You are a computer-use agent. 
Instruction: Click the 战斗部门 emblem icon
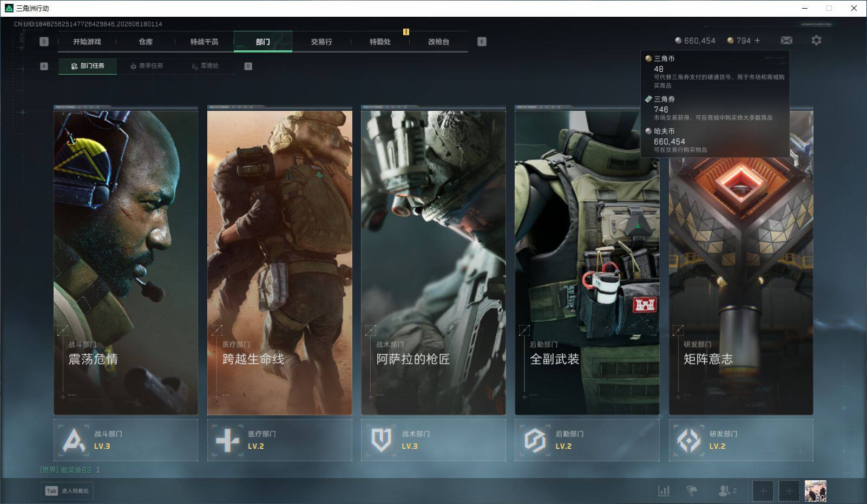click(x=74, y=441)
